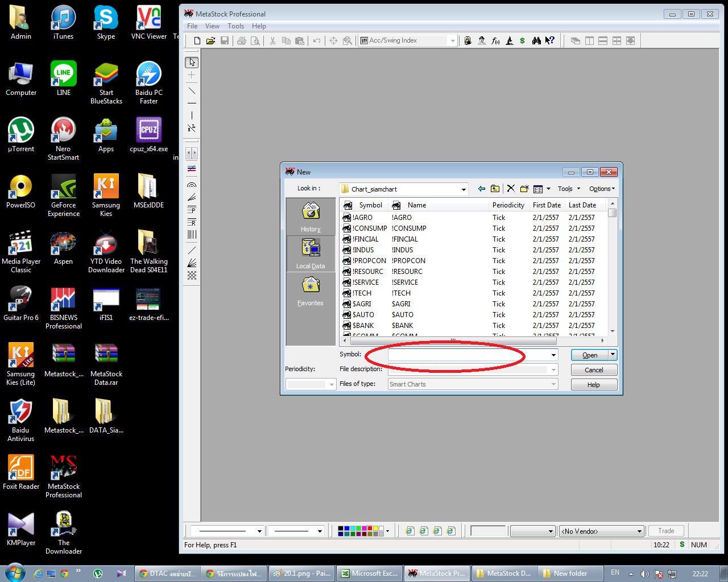Click the Paste clipboard icon

[x=300, y=41]
